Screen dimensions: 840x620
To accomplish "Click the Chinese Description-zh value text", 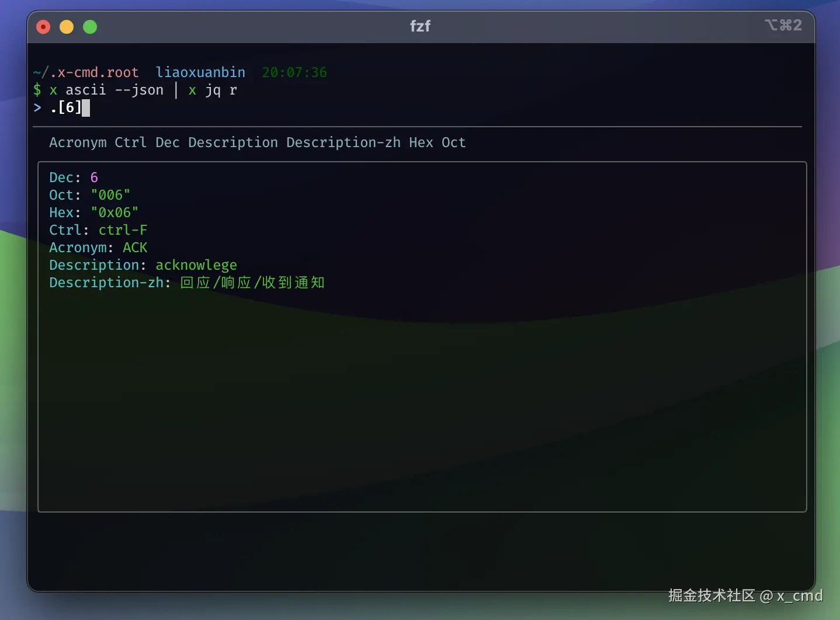I will tap(252, 283).
